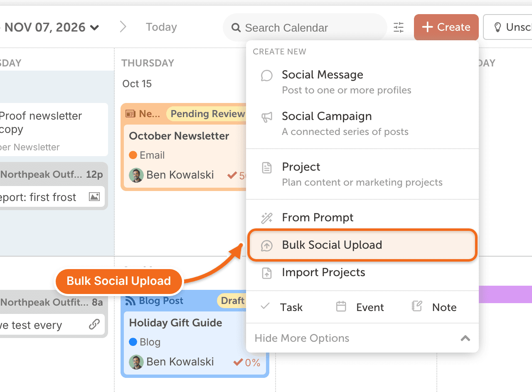532x392 pixels.
Task: Open the October Newsletter card title
Action: pyautogui.click(x=179, y=136)
